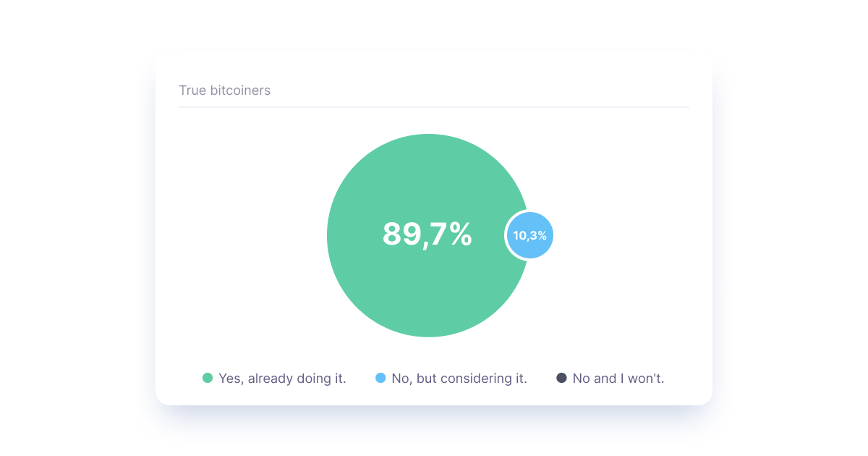The height and width of the screenshot is (456, 868).
Task: Click the divider line under the title
Action: (434, 107)
